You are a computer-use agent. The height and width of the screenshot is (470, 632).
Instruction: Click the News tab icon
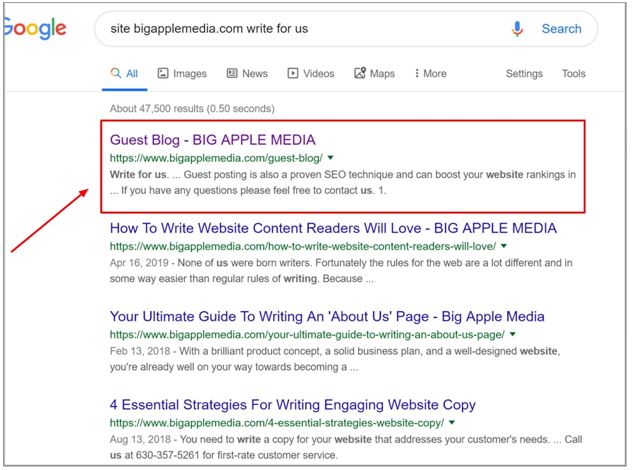[x=232, y=74]
